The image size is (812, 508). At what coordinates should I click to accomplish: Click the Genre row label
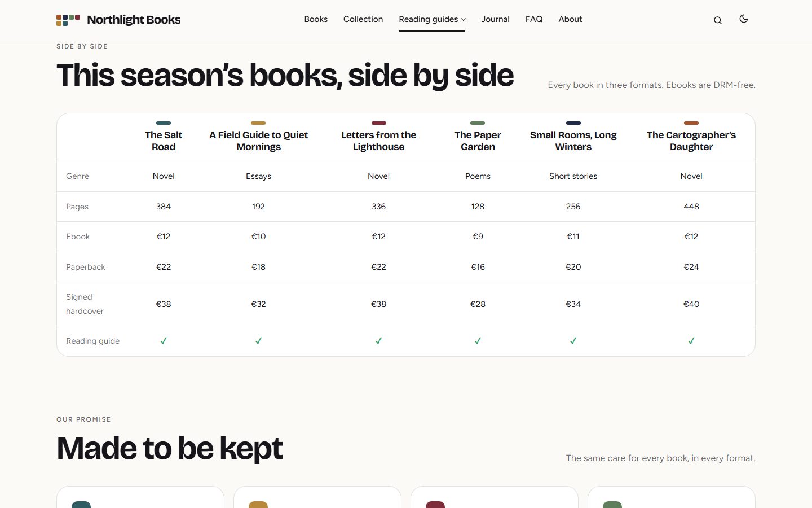(x=77, y=176)
